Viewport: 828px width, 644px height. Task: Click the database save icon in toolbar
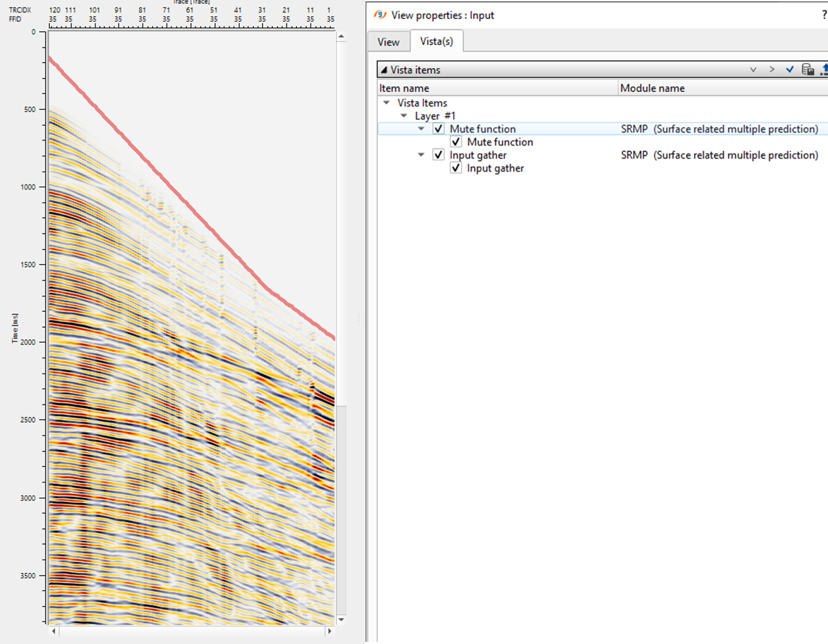808,70
